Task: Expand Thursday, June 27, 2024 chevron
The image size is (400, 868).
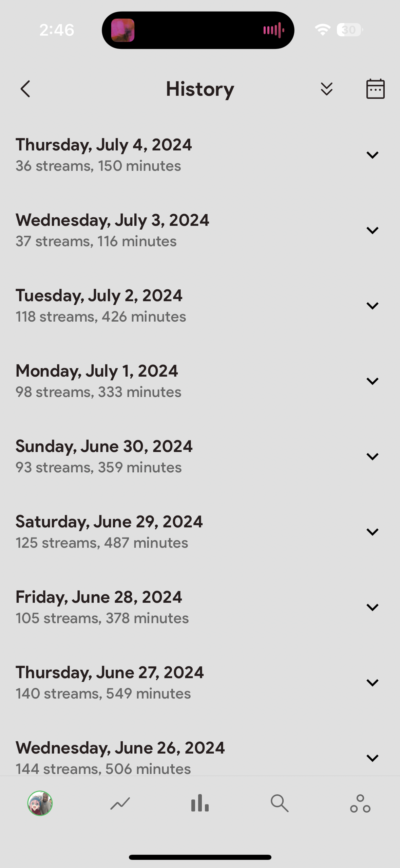Action: (372, 683)
